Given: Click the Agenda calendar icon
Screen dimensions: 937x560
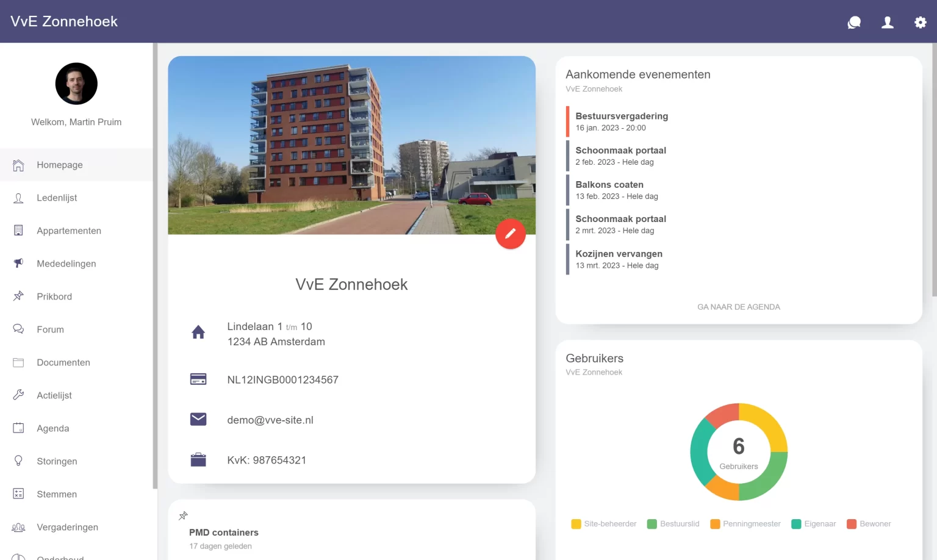Looking at the screenshot, I should coord(18,428).
